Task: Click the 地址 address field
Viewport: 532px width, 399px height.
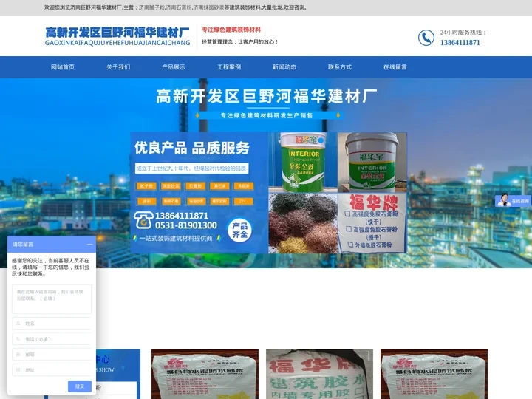Action: (52, 370)
